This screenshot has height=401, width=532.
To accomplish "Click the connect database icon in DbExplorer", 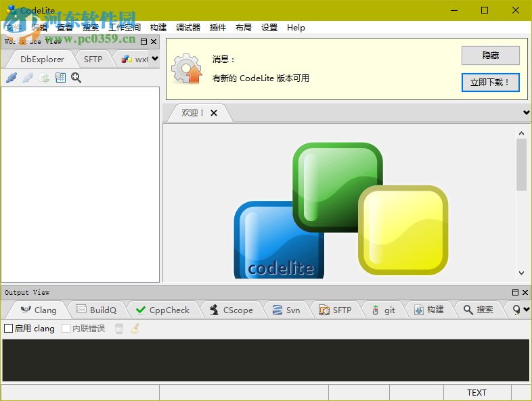I will click(12, 78).
